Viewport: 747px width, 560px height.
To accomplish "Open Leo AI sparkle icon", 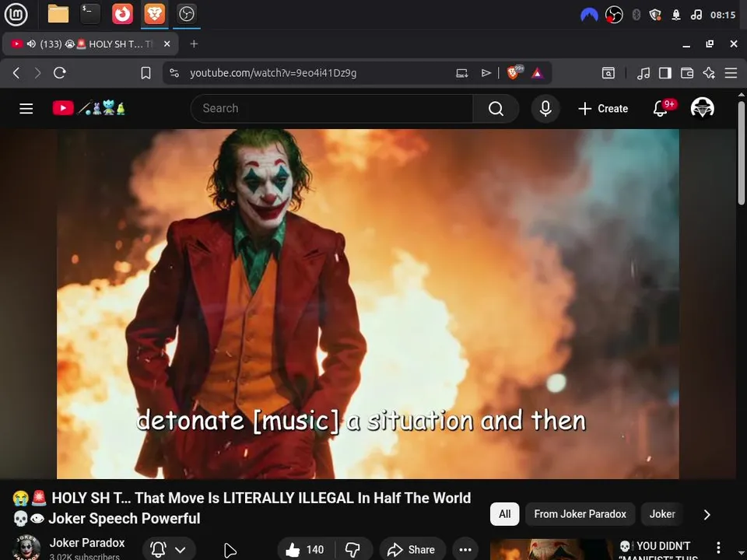I will pyautogui.click(x=709, y=73).
